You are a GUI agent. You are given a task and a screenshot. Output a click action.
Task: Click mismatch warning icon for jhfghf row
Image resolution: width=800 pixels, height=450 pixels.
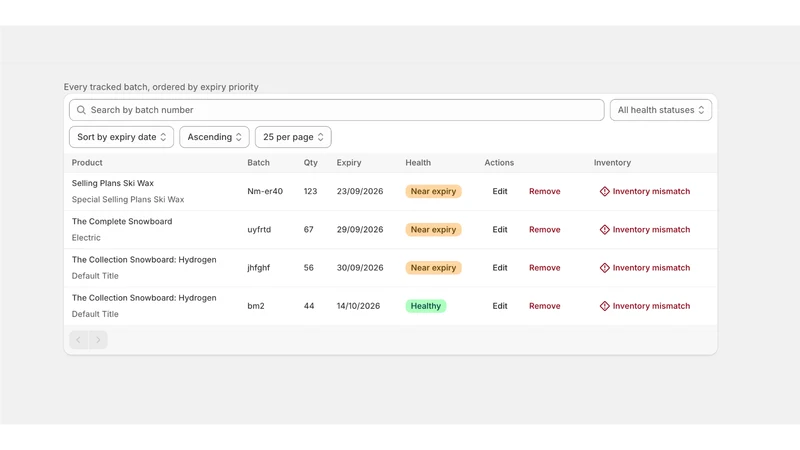(605, 268)
